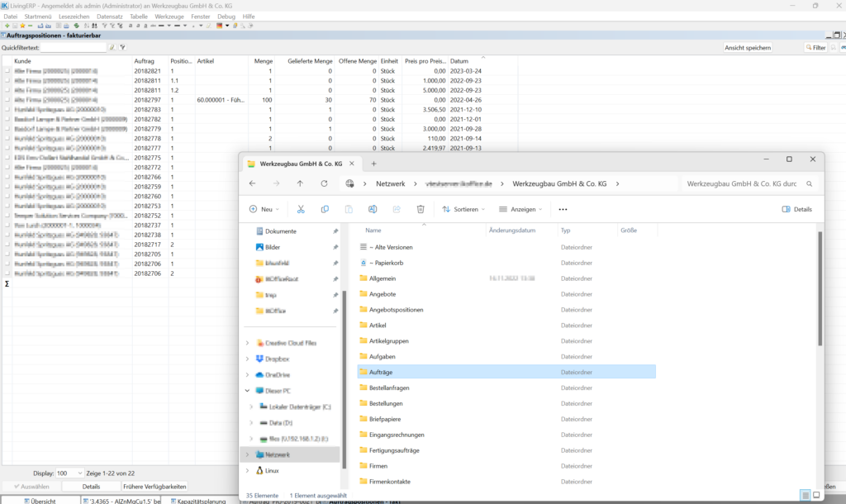Open the Lesezeichen menu
Image resolution: width=846 pixels, height=504 pixels.
(x=74, y=17)
